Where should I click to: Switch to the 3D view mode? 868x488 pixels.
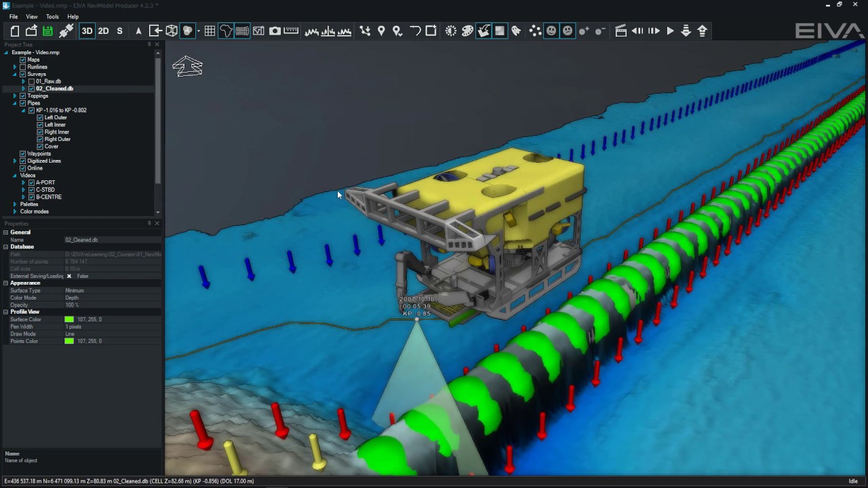click(87, 30)
